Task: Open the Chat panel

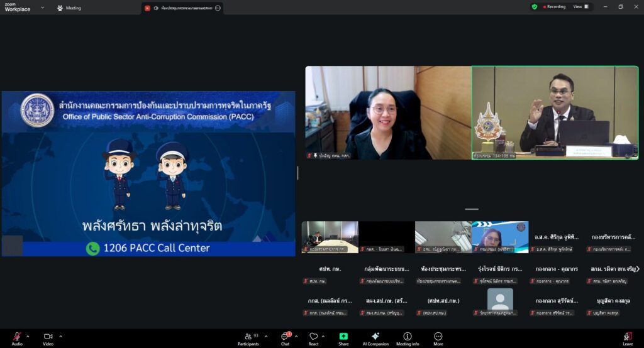Action: point(285,337)
